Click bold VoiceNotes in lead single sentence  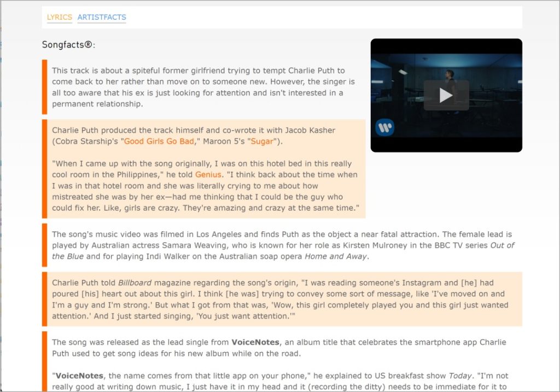255,342
